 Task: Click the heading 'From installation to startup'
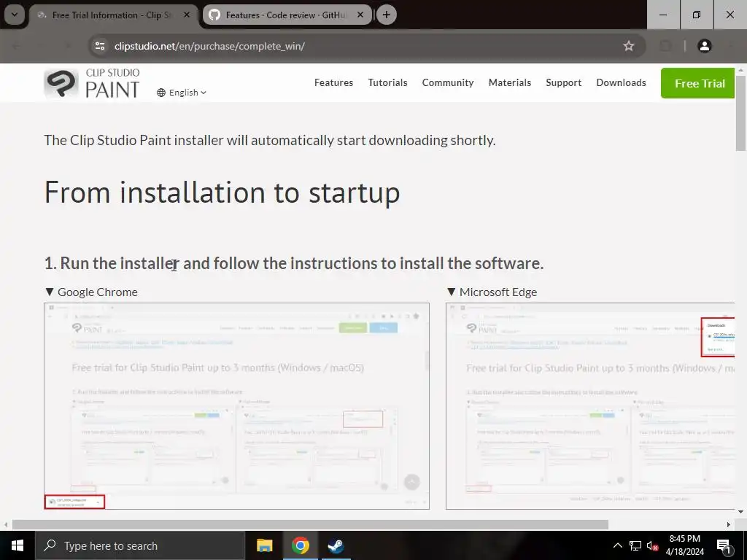pyautogui.click(x=222, y=192)
